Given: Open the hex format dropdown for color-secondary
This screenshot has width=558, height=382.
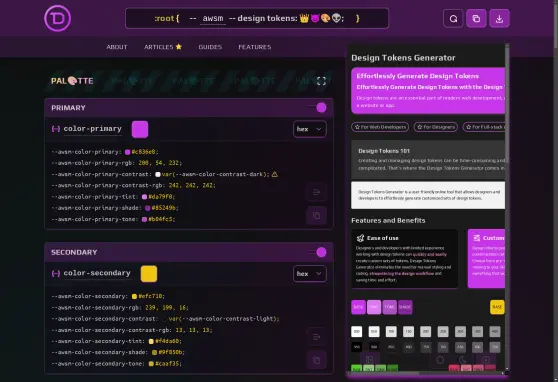Looking at the screenshot, I should 310,273.
